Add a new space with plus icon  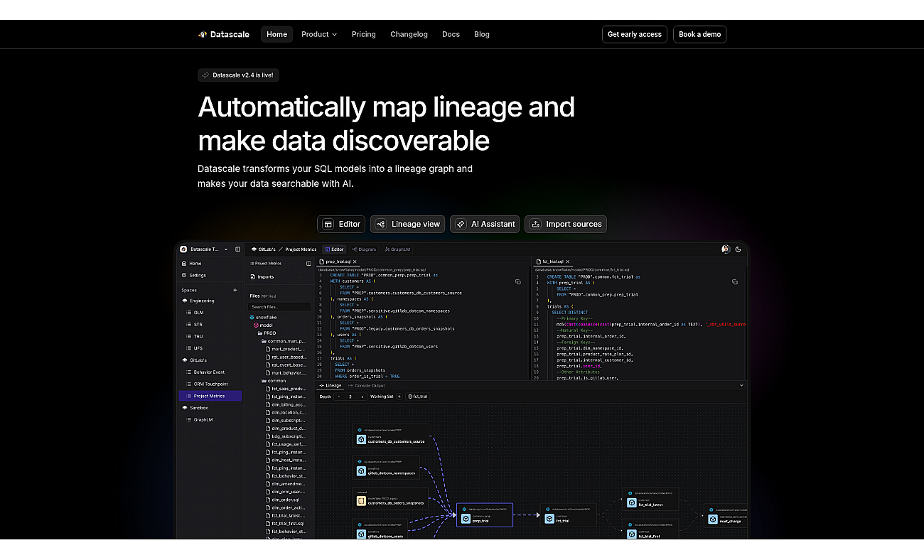tap(235, 290)
